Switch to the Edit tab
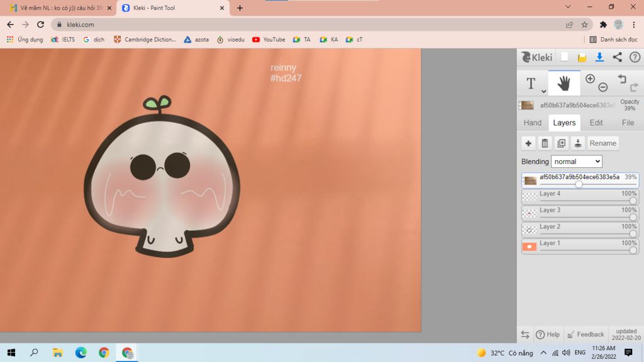 pos(596,123)
